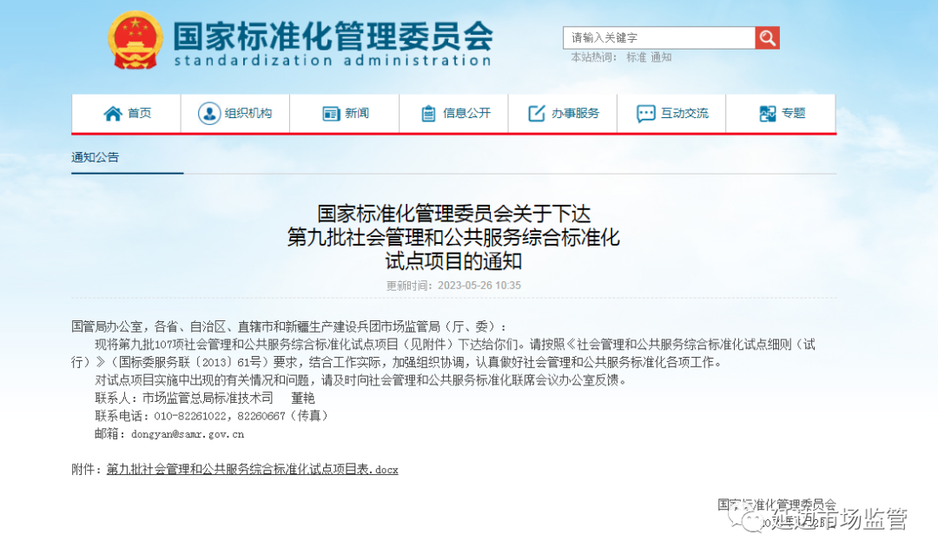Click the contact name 董艳
This screenshot has height=560, width=938.
pyautogui.click(x=303, y=399)
